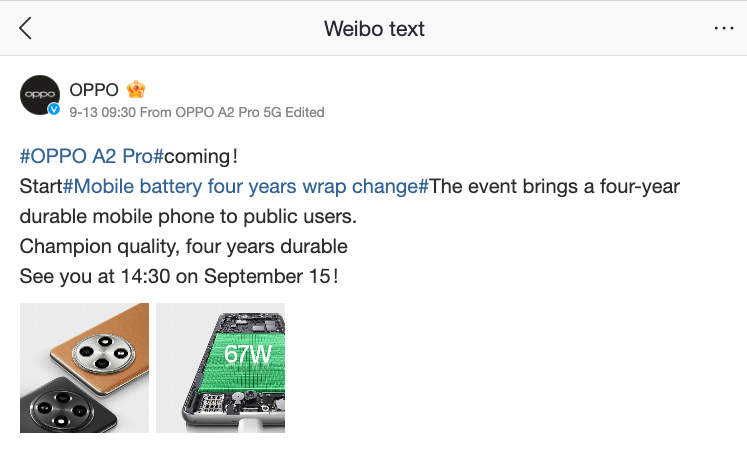Click the 9-13 09:30 post timestamp
The width and height of the screenshot is (747, 462).
click(102, 113)
